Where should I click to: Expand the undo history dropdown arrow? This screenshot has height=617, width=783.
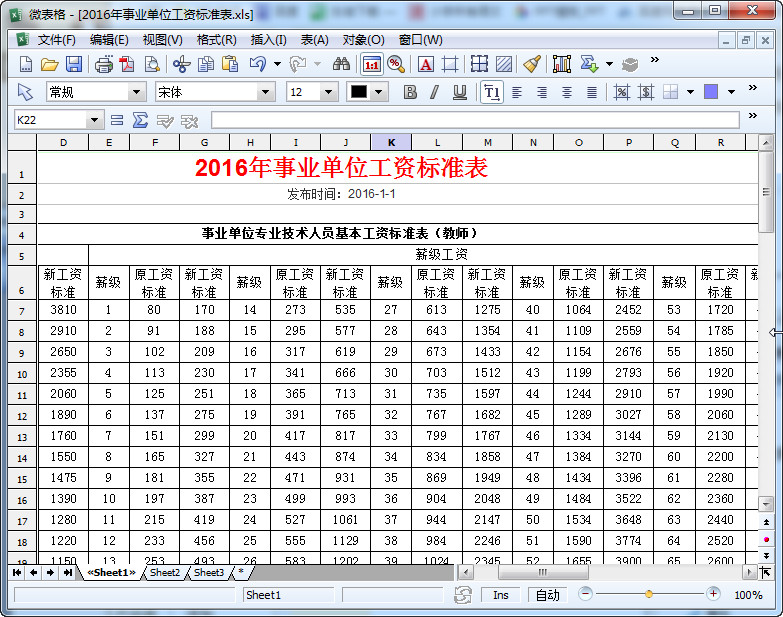pos(277,64)
